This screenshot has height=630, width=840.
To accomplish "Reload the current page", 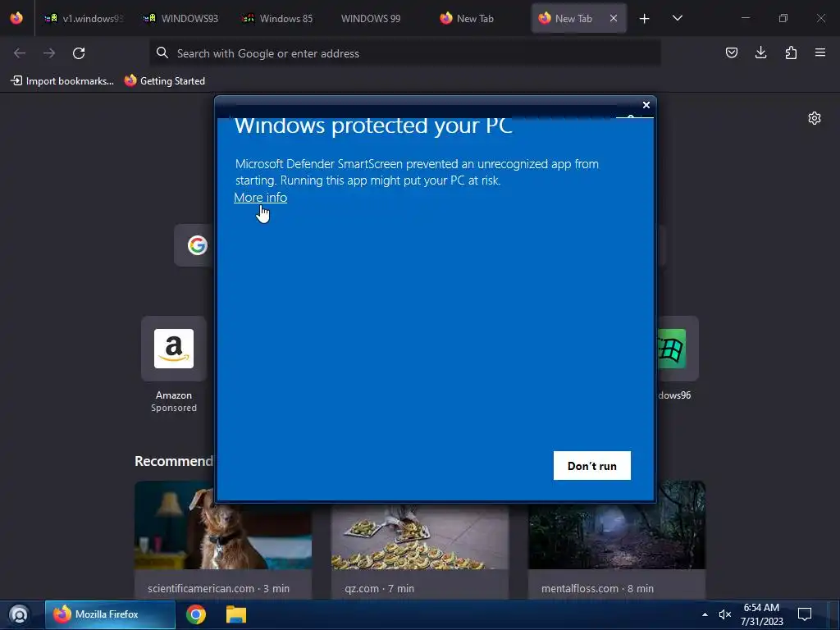I will 79,53.
